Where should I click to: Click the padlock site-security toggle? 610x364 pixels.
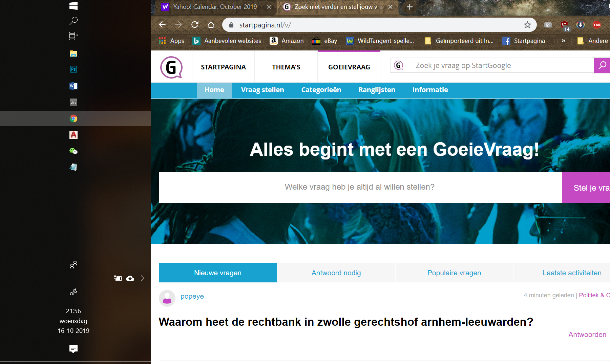click(231, 24)
